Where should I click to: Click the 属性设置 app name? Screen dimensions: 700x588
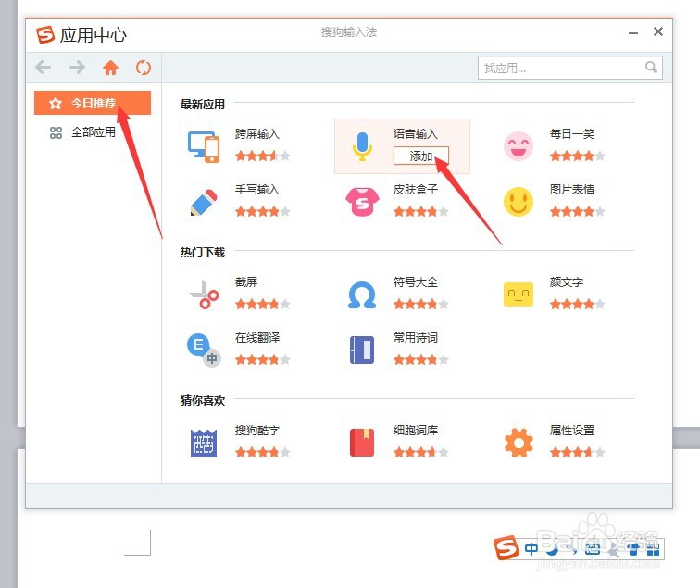pyautogui.click(x=572, y=431)
